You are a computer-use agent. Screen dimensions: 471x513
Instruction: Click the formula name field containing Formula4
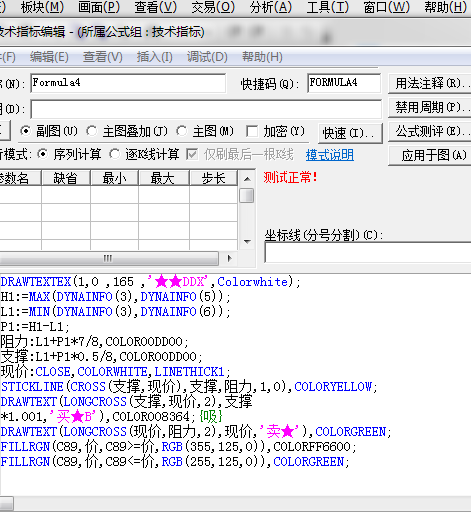click(x=128, y=83)
